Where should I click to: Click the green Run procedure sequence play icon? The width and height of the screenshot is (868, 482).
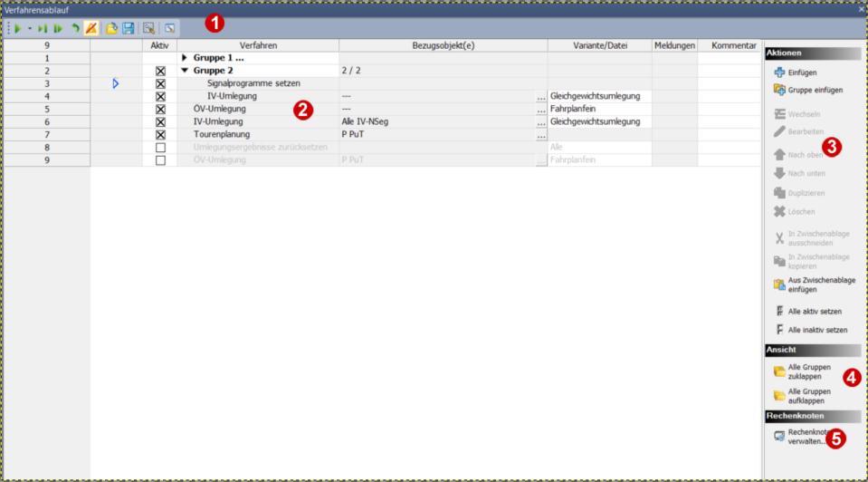coord(17,29)
